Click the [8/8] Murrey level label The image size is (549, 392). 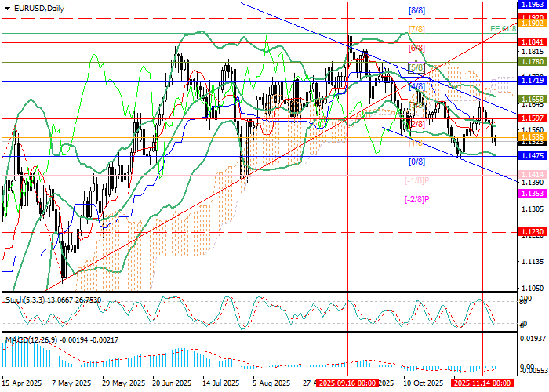(x=416, y=10)
